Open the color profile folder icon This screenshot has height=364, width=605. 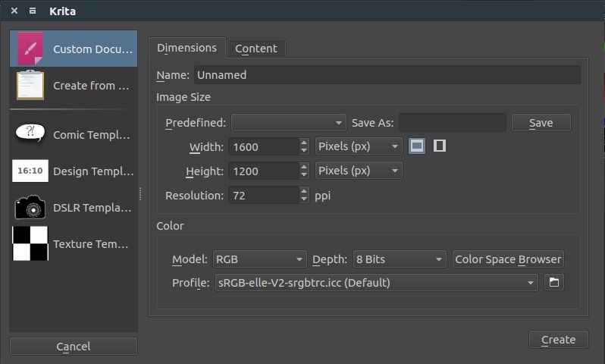pyautogui.click(x=554, y=282)
